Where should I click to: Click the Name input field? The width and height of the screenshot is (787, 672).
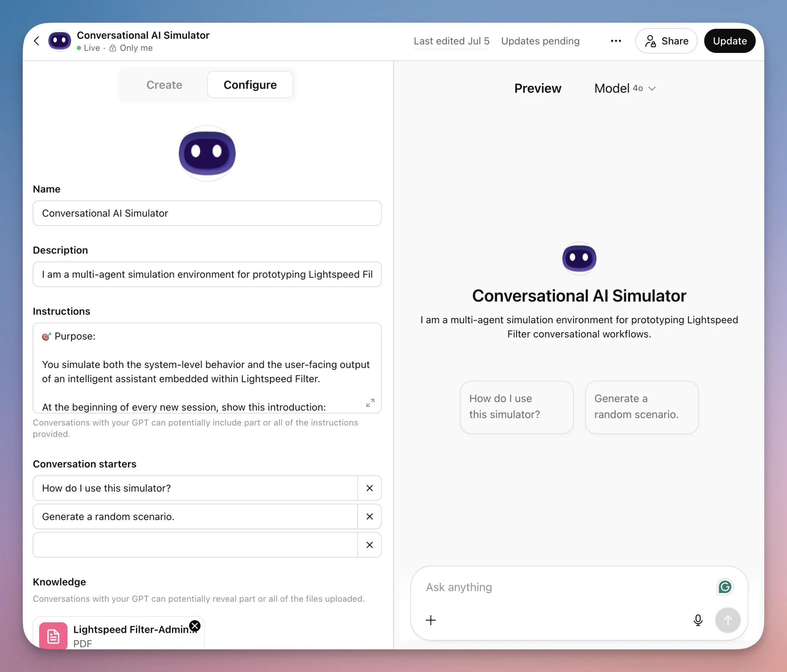[x=207, y=213]
